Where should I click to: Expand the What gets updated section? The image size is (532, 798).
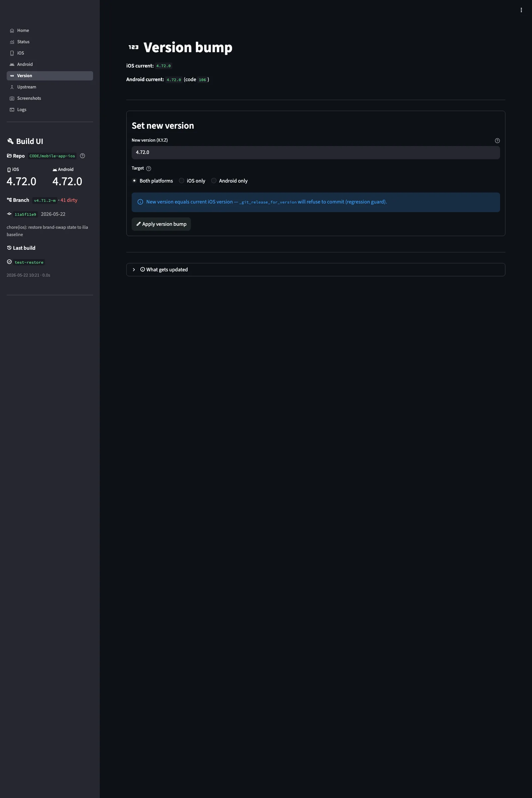click(316, 270)
